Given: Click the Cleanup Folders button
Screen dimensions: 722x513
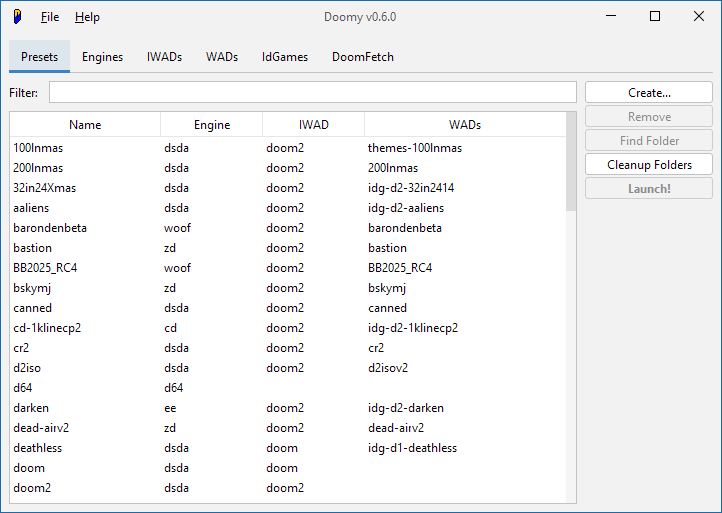Looking at the screenshot, I should pos(649,165).
